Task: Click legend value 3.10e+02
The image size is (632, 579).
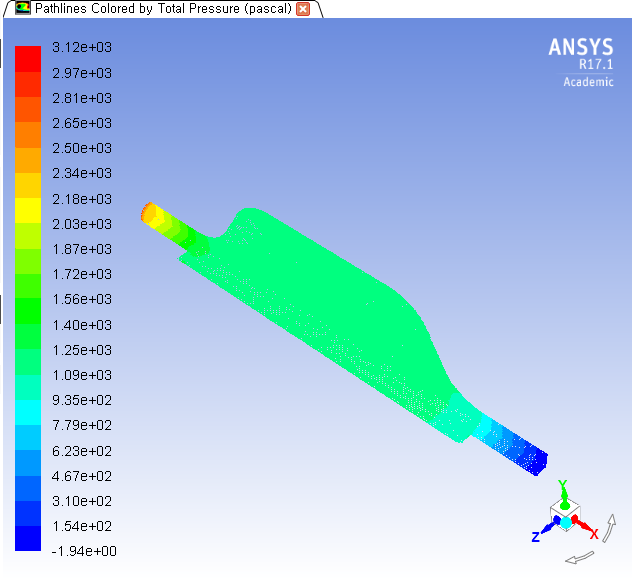Action: pos(82,501)
